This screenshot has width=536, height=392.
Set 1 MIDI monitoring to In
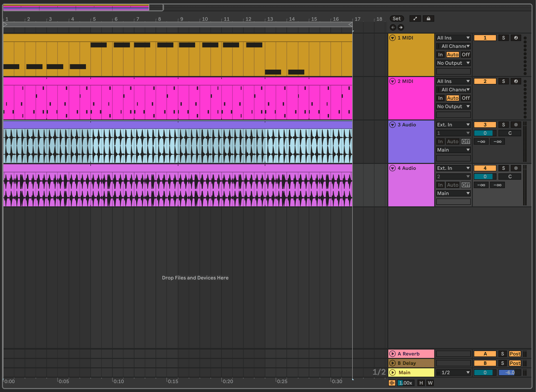(x=440, y=55)
